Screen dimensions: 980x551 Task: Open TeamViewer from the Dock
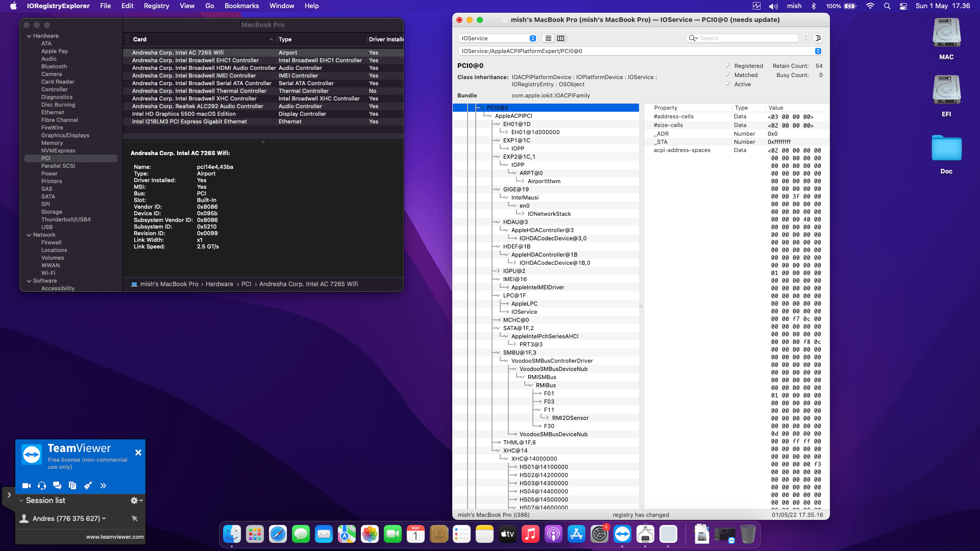coord(622,534)
